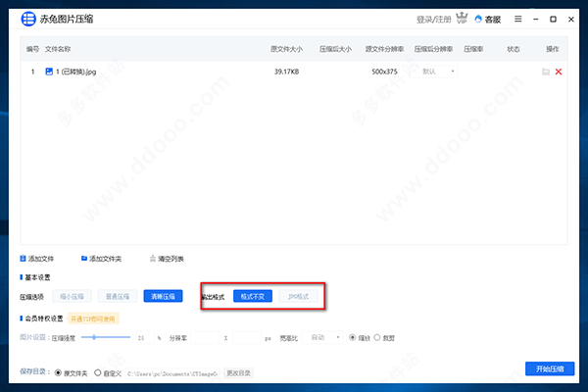Click the compression strength percent field
The height and width of the screenshot is (392, 588).
click(145, 337)
